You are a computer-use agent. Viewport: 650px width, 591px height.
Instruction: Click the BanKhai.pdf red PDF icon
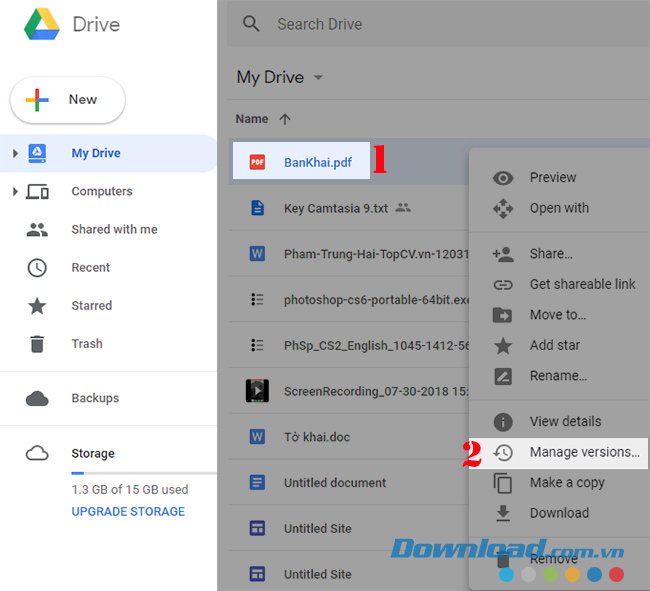257,162
